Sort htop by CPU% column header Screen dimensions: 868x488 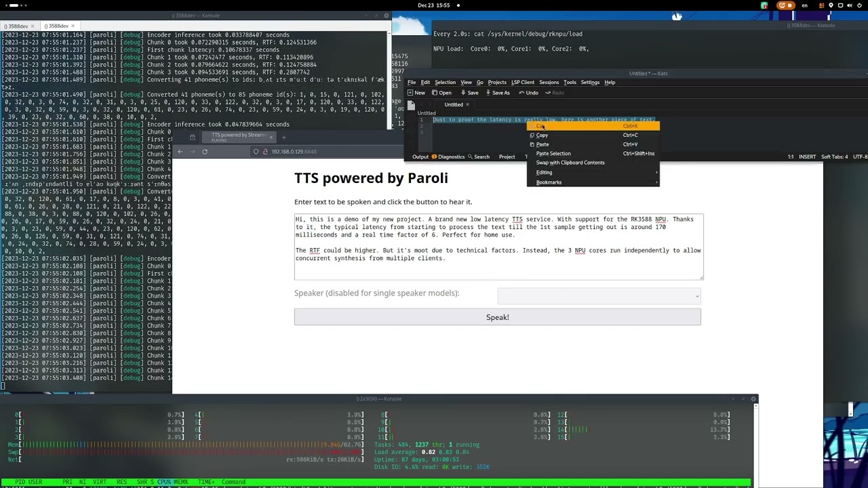click(x=164, y=482)
